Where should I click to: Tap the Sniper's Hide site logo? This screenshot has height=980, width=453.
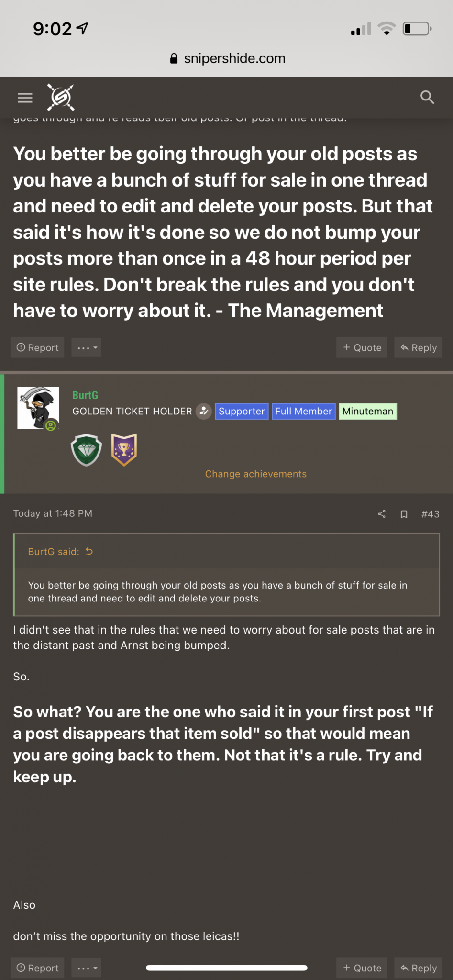click(61, 98)
